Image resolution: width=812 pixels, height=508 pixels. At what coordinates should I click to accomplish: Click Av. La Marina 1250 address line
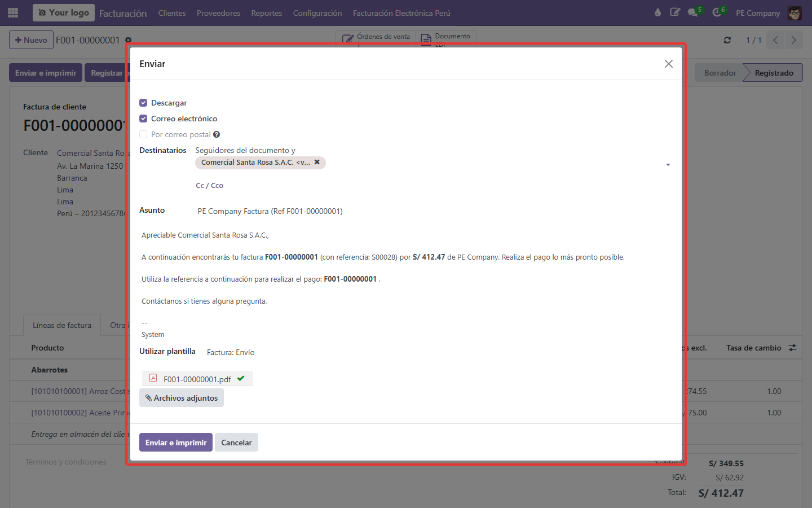click(90, 166)
